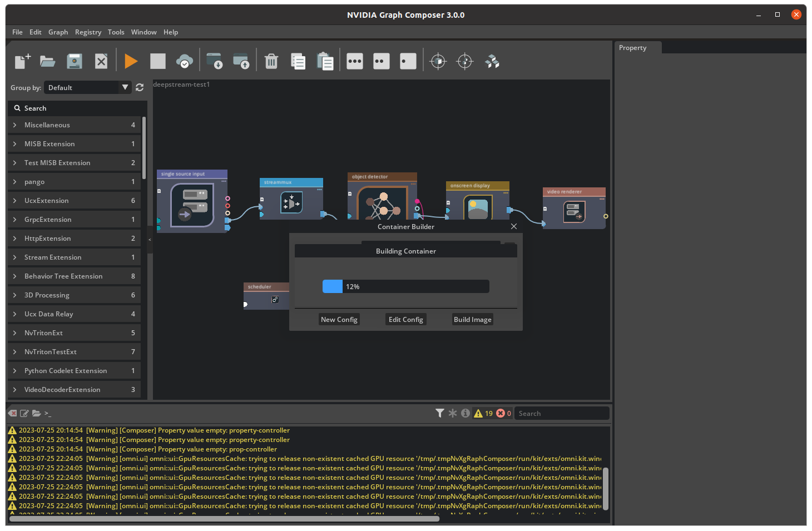Click the console vertical scrollbar
The width and height of the screenshot is (812, 531).
(606, 489)
